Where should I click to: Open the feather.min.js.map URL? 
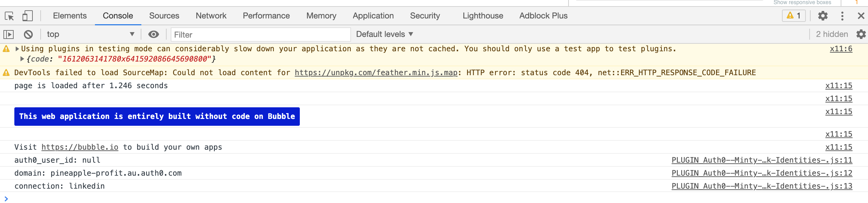[x=376, y=73]
